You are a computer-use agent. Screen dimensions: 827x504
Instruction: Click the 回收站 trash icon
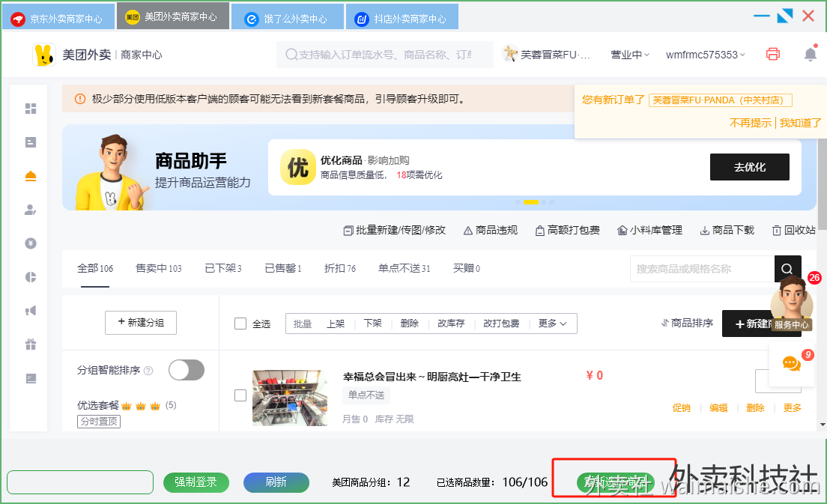click(777, 231)
